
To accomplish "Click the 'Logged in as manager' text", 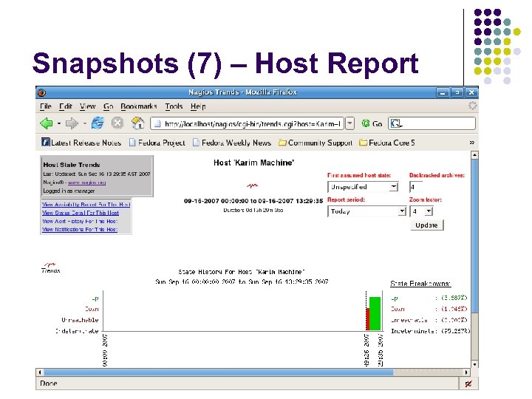I will click(69, 191).
